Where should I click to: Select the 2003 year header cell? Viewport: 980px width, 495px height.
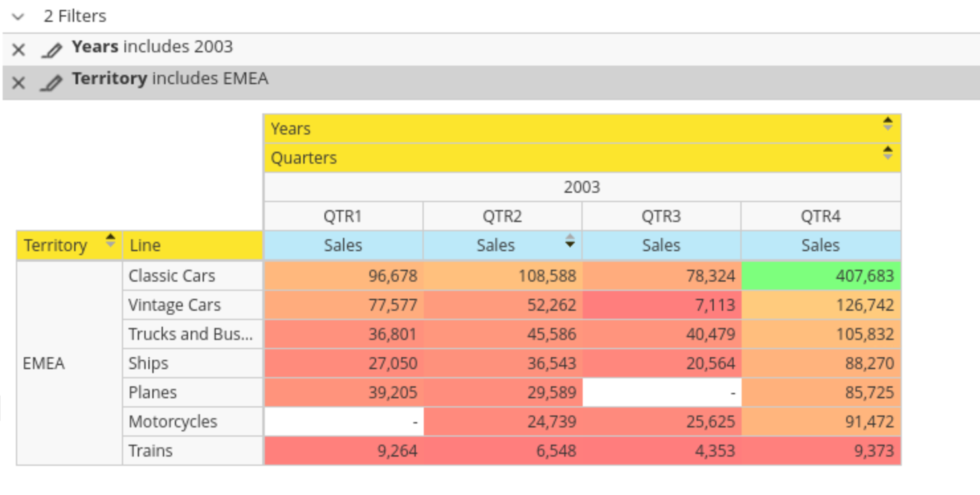pos(581,187)
